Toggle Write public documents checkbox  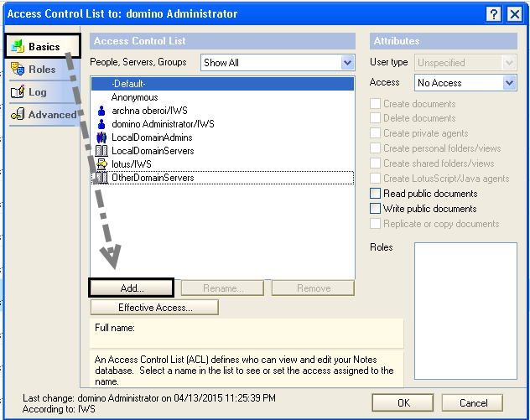pyautogui.click(x=376, y=209)
